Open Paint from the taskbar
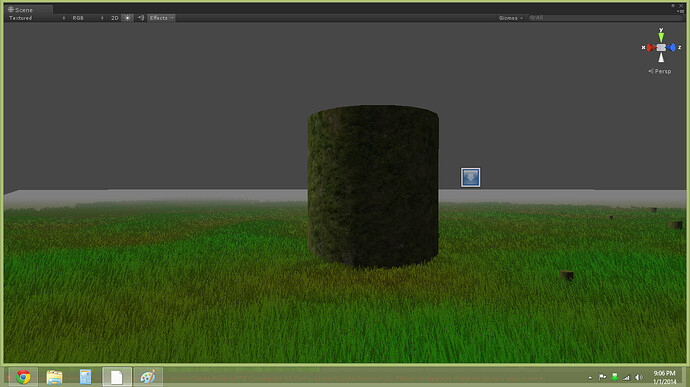The width and height of the screenshot is (690, 387). (148, 377)
